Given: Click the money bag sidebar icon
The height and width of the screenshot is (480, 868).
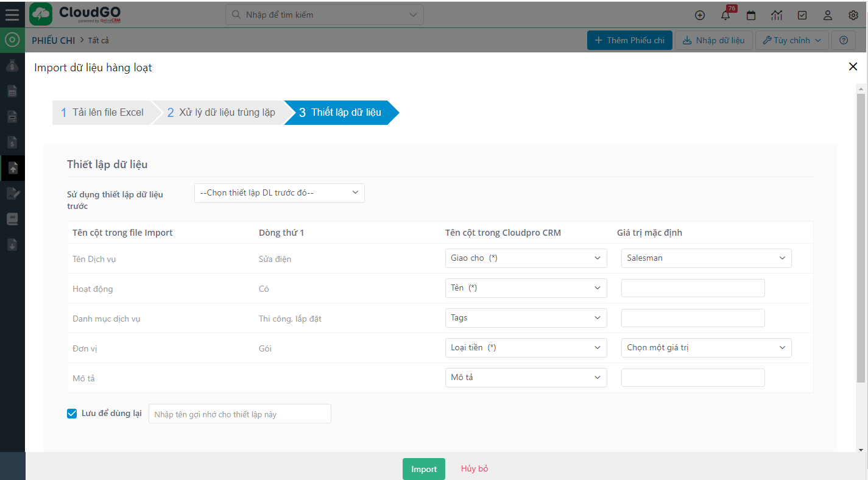Looking at the screenshot, I should (12, 66).
